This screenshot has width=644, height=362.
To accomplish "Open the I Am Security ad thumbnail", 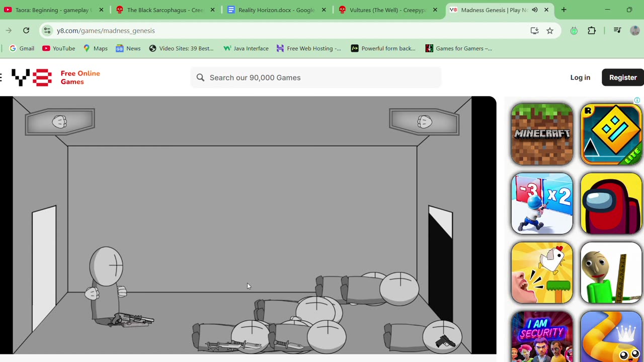I will pyautogui.click(x=542, y=336).
